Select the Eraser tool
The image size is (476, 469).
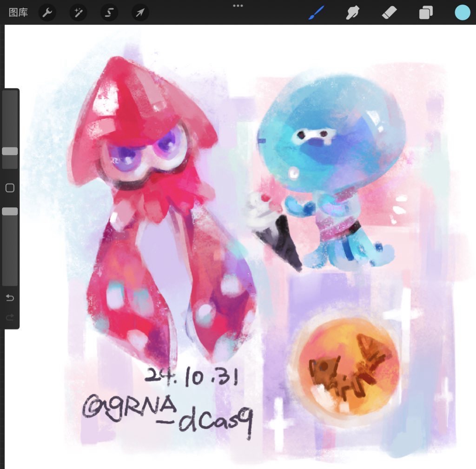coord(389,13)
